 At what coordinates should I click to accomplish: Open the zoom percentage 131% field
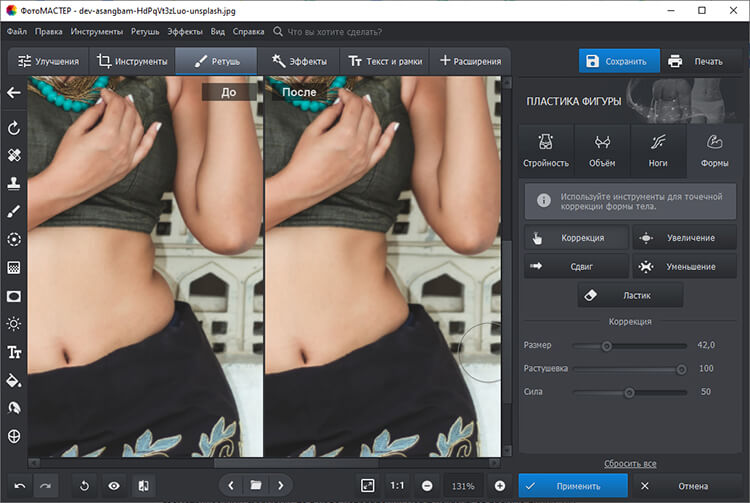463,485
